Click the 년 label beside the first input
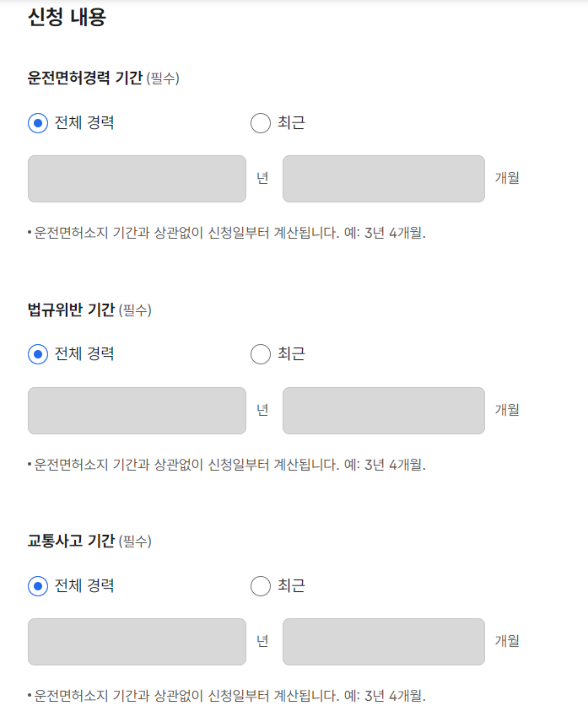 [x=262, y=177]
